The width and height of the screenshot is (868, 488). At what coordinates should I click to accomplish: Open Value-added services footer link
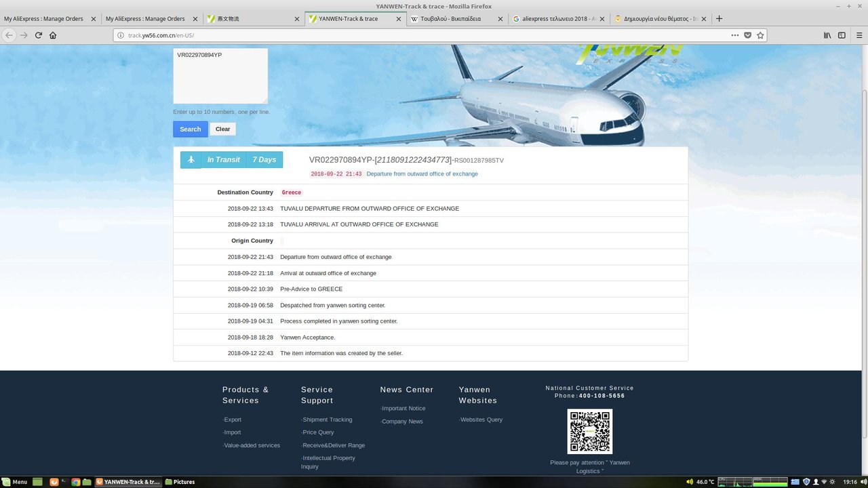[252, 445]
